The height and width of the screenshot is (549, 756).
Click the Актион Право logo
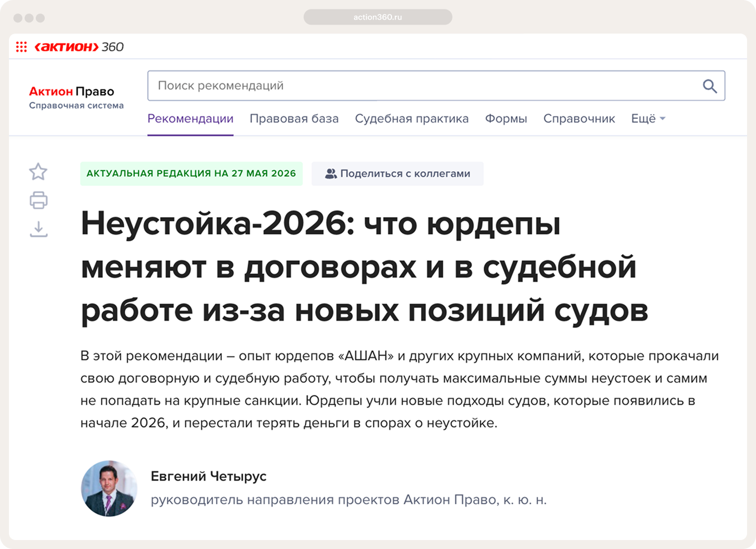click(72, 91)
